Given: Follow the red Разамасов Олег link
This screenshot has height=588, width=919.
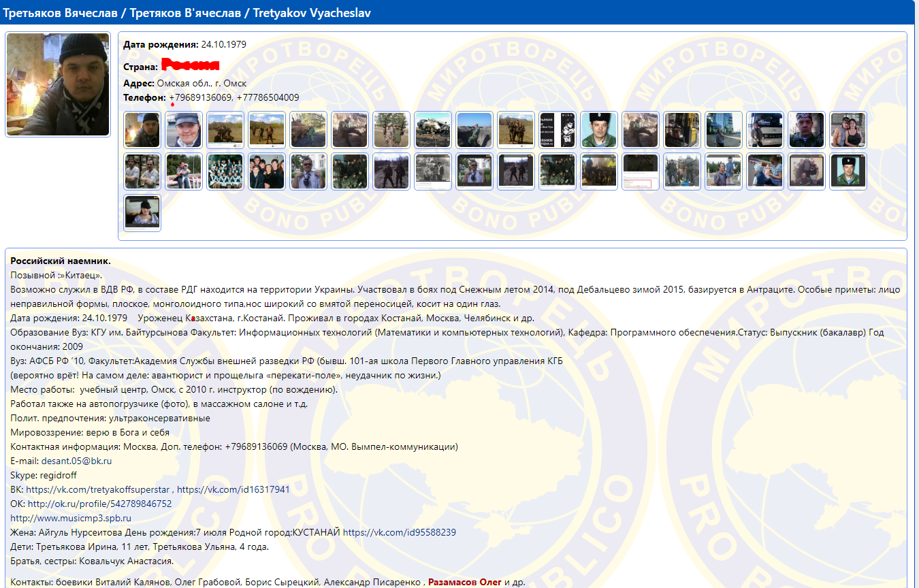Looking at the screenshot, I should point(465,583).
